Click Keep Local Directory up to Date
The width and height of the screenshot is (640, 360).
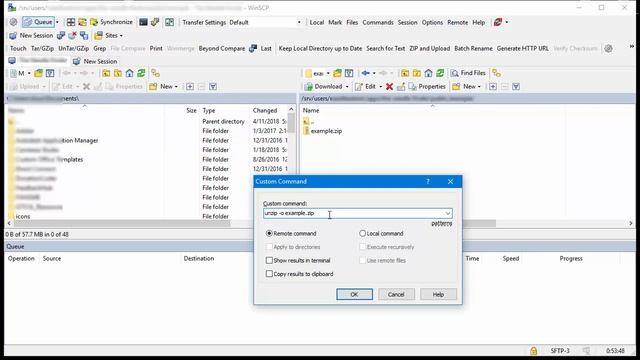coord(320,48)
